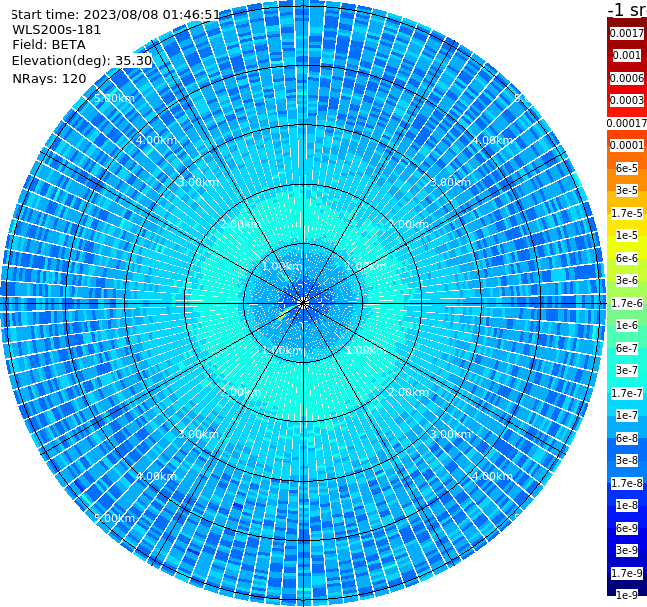Select the NRays: 120 label
Image resolution: width=647 pixels, height=607 pixels.
point(50,78)
